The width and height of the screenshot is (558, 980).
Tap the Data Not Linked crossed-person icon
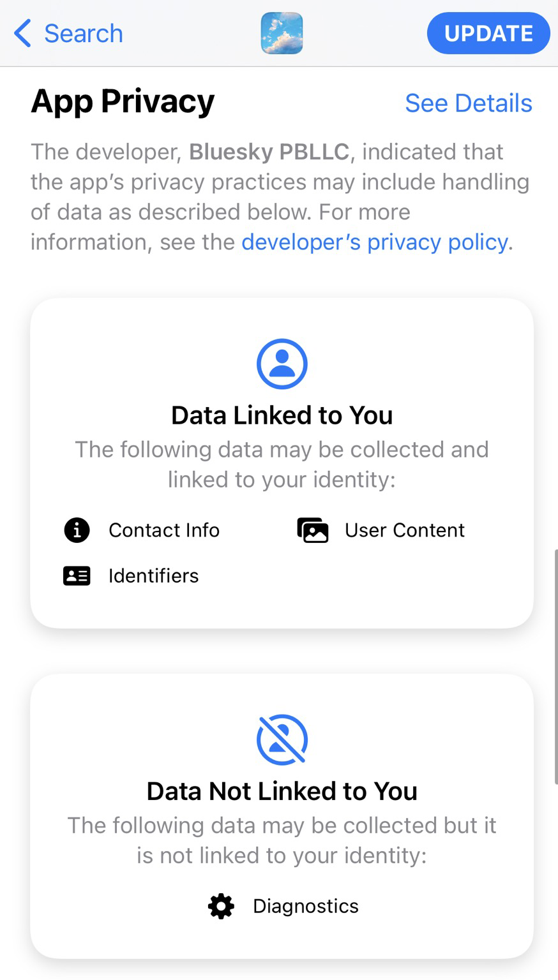(x=282, y=739)
